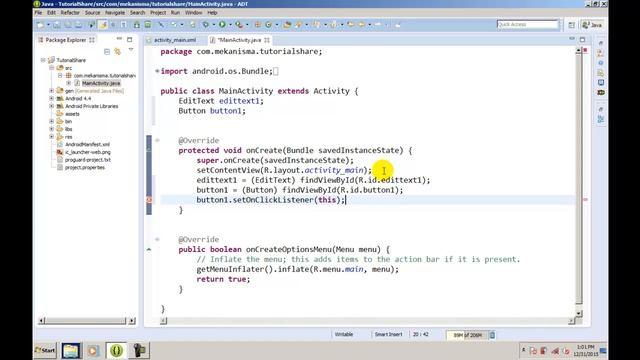Expand the res folder node

(x=51, y=137)
